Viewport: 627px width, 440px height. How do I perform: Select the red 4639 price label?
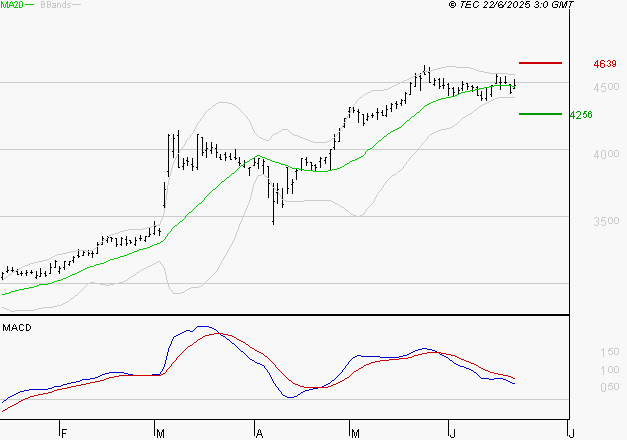(x=605, y=64)
